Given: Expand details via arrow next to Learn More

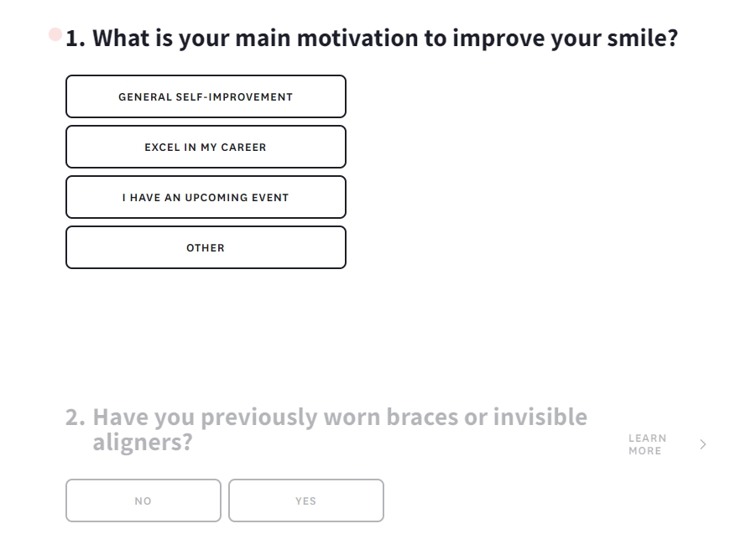Looking at the screenshot, I should 702,444.
